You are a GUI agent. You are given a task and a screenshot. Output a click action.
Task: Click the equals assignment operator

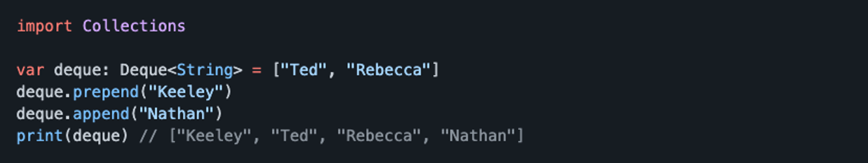pos(256,70)
